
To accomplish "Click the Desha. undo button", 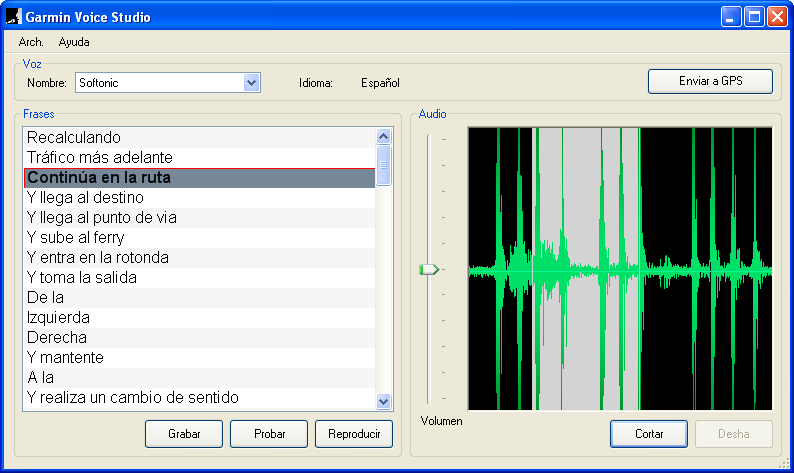I will (x=734, y=434).
